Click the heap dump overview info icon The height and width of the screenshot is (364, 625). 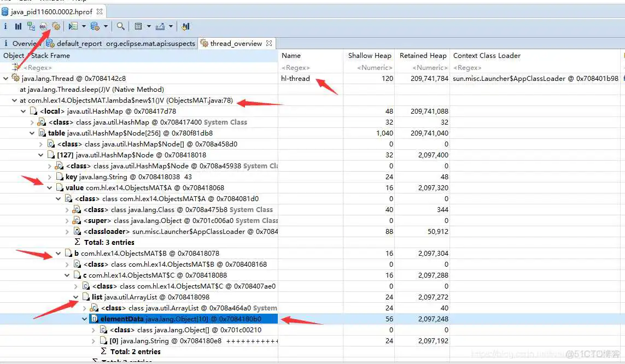pyautogui.click(x=5, y=26)
